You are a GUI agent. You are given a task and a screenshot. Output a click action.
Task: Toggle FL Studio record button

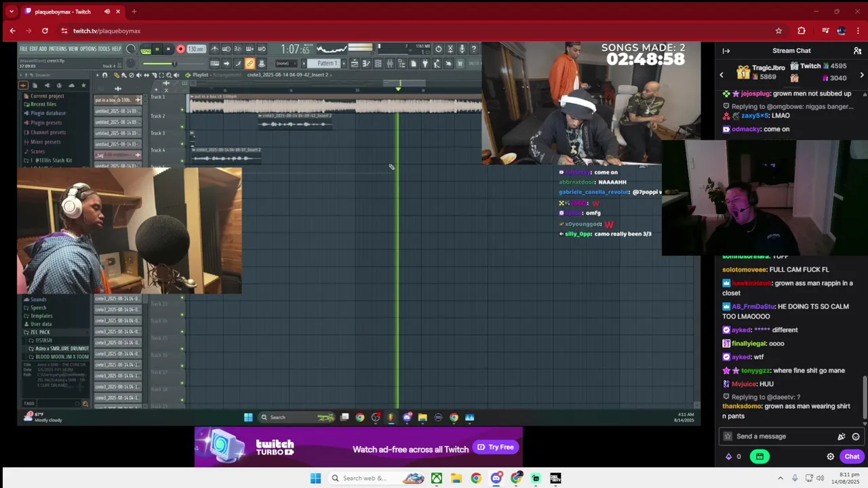click(x=180, y=49)
